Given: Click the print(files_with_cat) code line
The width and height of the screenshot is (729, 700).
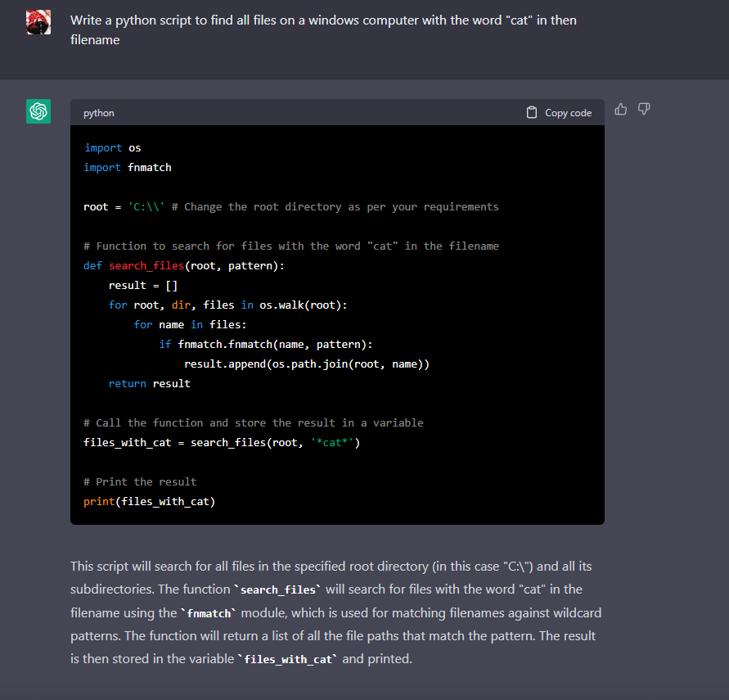Looking at the screenshot, I should point(149,502).
